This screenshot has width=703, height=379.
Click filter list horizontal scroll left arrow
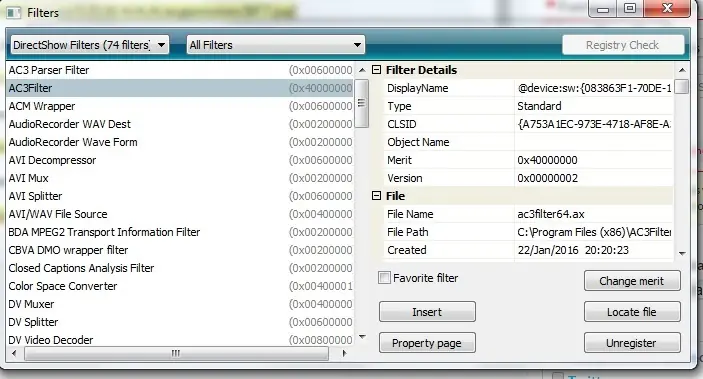pos(14,353)
